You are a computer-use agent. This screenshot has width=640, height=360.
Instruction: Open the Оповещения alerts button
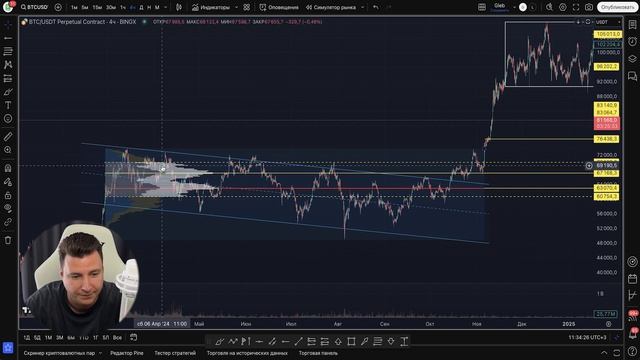click(x=279, y=7)
